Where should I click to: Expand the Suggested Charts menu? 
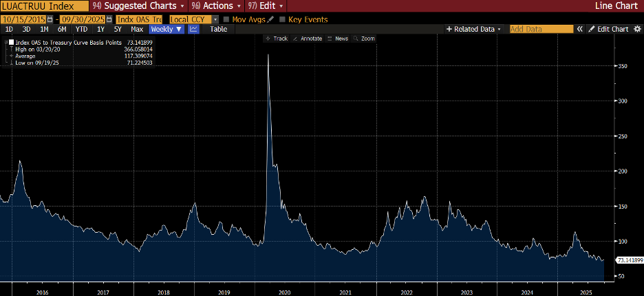(139, 6)
